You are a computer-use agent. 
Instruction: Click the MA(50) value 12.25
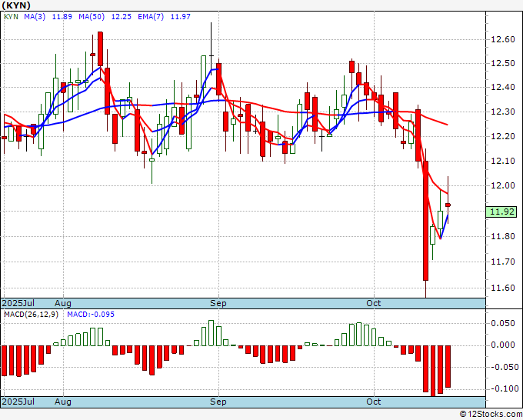coord(121,17)
